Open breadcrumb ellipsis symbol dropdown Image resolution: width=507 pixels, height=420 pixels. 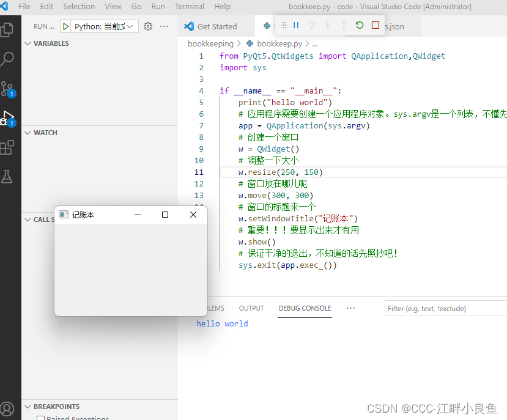(314, 43)
